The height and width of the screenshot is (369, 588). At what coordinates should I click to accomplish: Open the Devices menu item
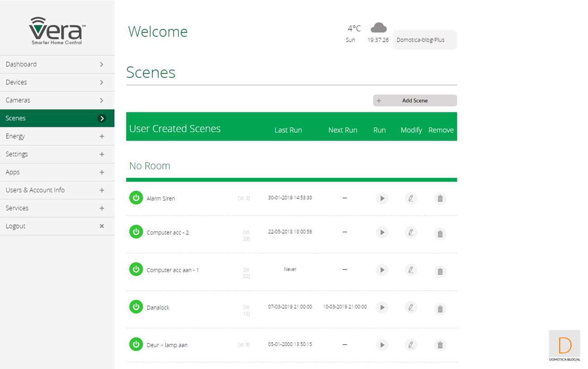click(57, 82)
